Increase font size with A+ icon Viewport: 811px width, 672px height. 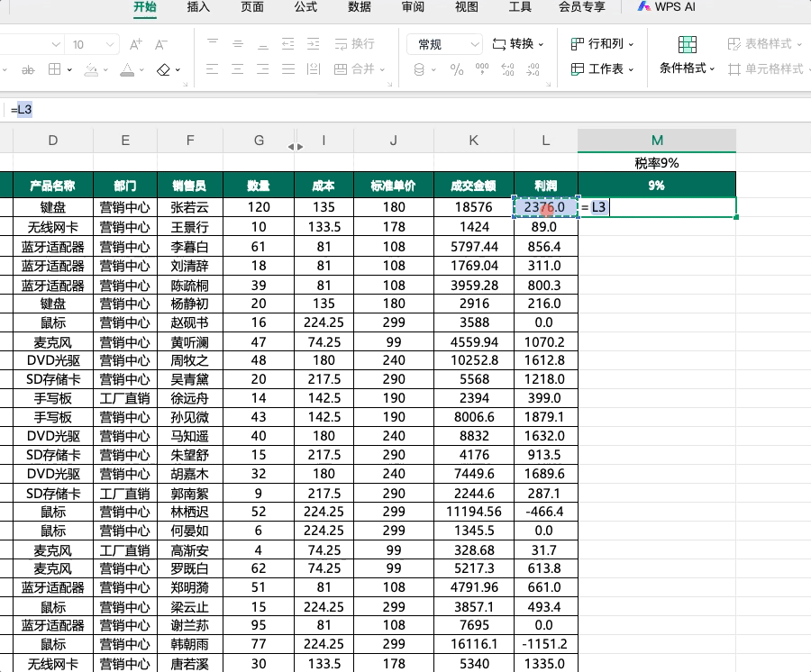(135, 44)
